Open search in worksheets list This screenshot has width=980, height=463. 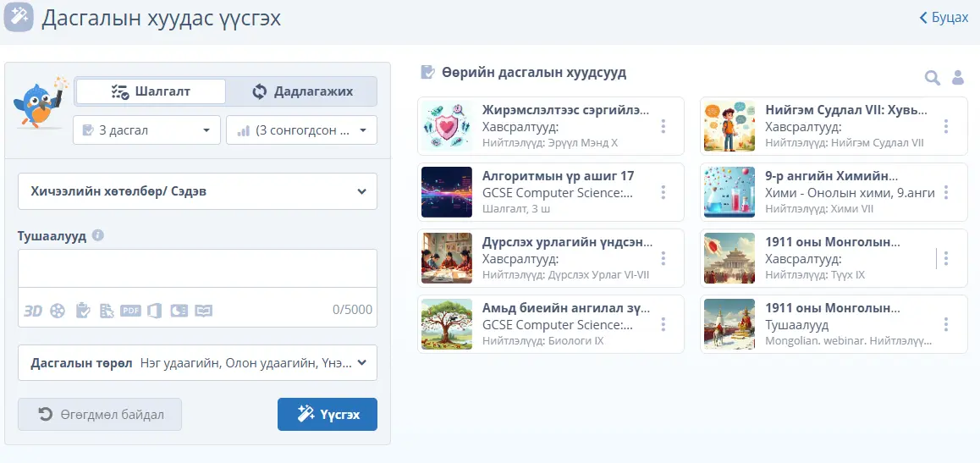932,78
